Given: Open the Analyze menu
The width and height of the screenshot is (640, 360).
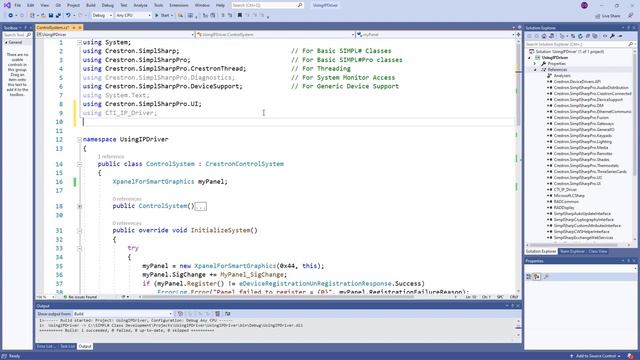Looking at the screenshot, I should coord(140,5).
